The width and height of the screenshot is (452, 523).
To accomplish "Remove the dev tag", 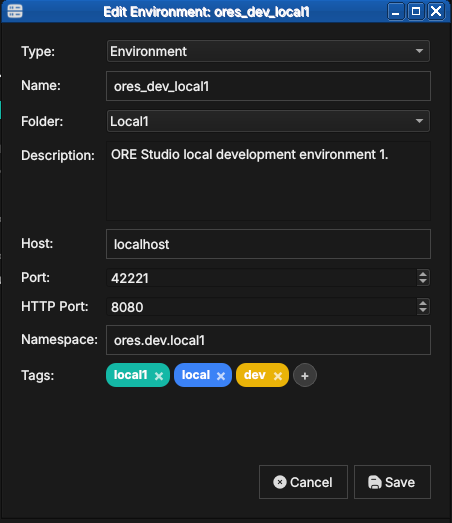I will pos(278,376).
